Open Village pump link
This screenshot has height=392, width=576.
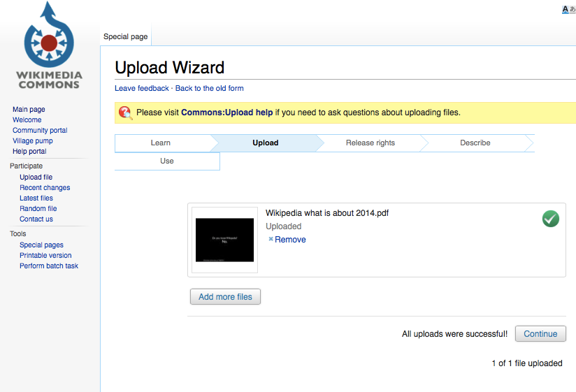coord(33,140)
